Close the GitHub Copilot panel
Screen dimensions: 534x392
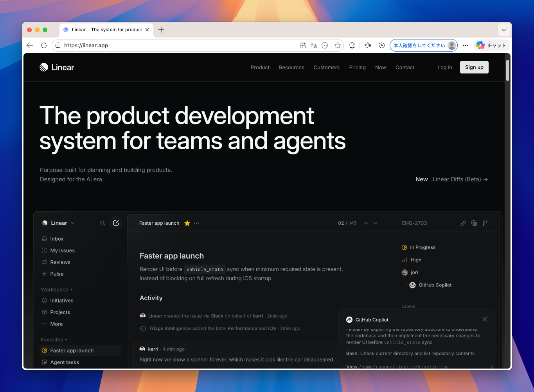coord(485,319)
